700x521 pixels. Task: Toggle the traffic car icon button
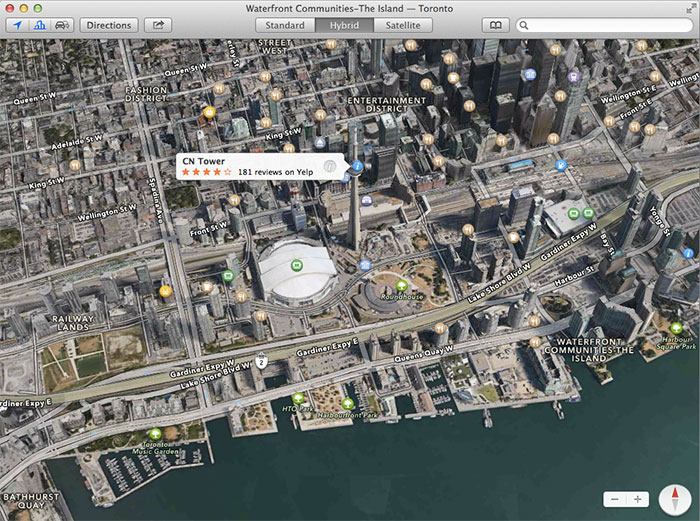click(x=61, y=25)
